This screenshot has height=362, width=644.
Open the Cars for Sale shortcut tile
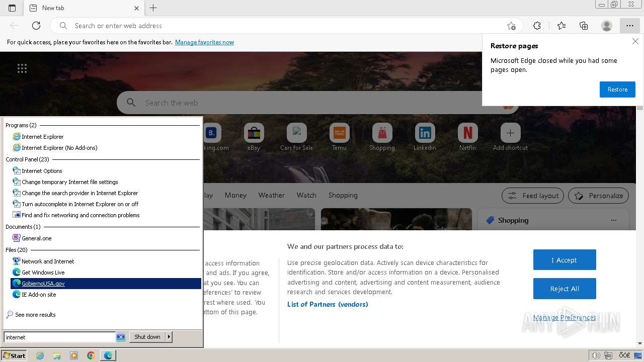click(x=297, y=137)
